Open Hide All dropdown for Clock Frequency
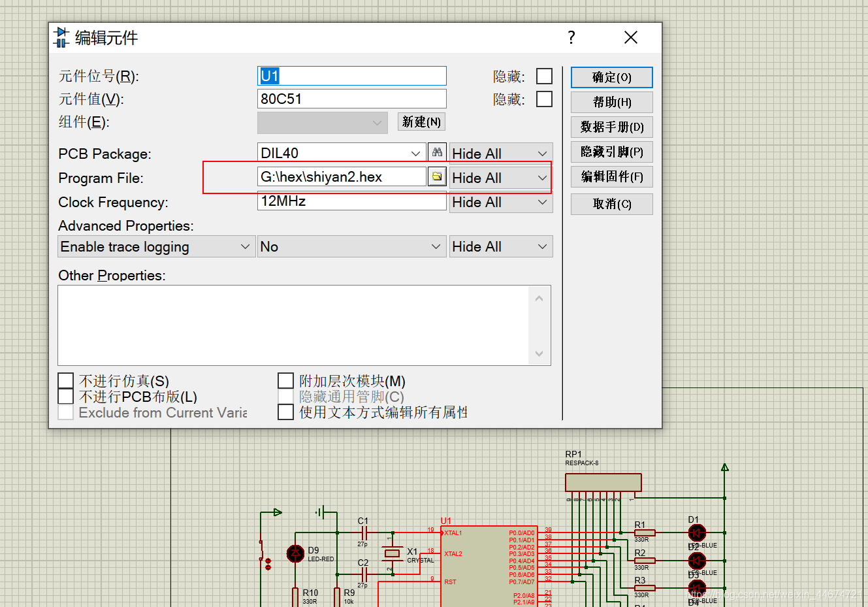Image resolution: width=868 pixels, height=607 pixels. pos(501,202)
